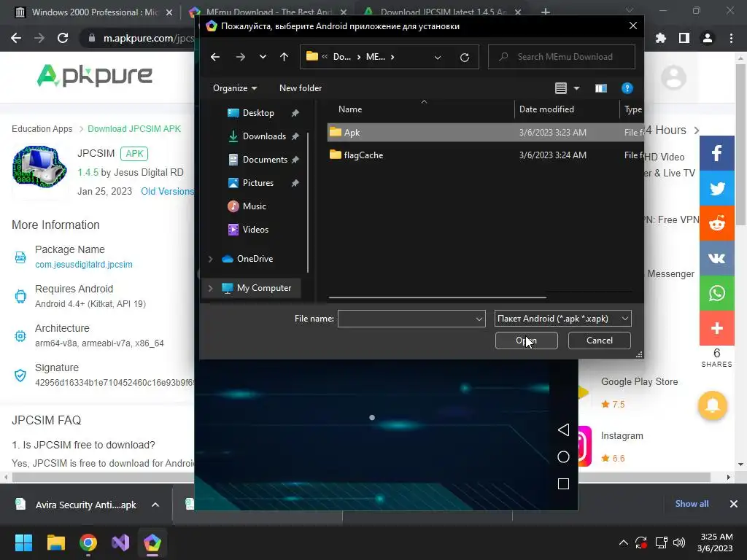Select Videos in the navigation pane
The image size is (747, 560).
point(255,230)
